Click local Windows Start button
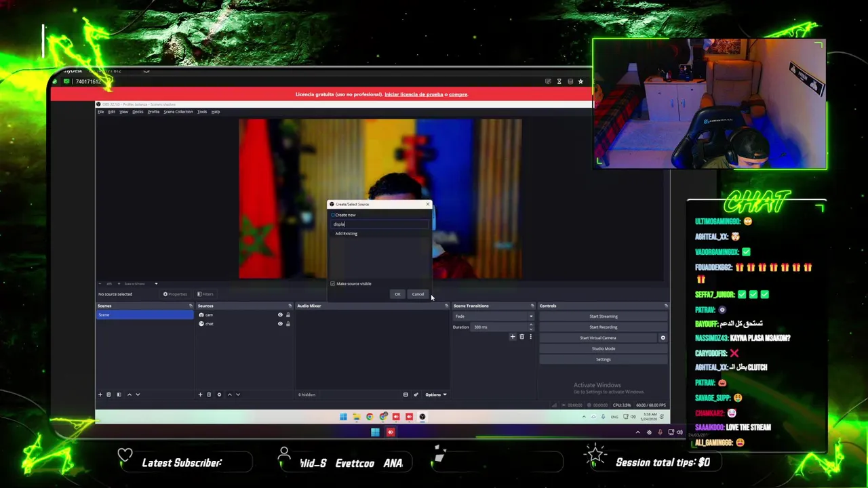 (x=375, y=432)
